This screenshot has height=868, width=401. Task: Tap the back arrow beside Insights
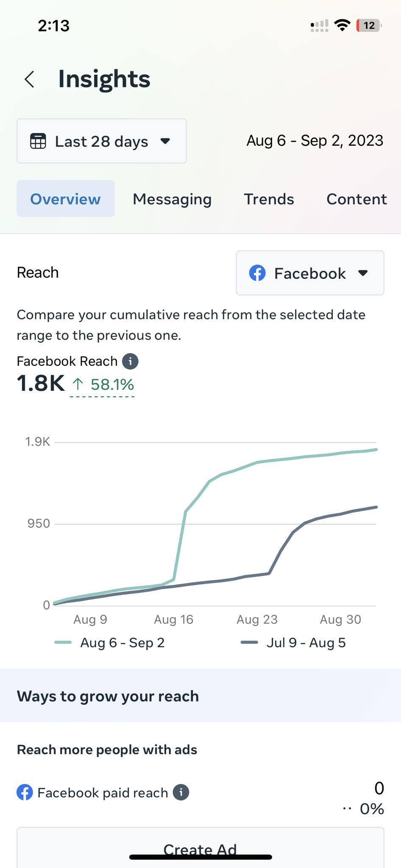(x=29, y=79)
